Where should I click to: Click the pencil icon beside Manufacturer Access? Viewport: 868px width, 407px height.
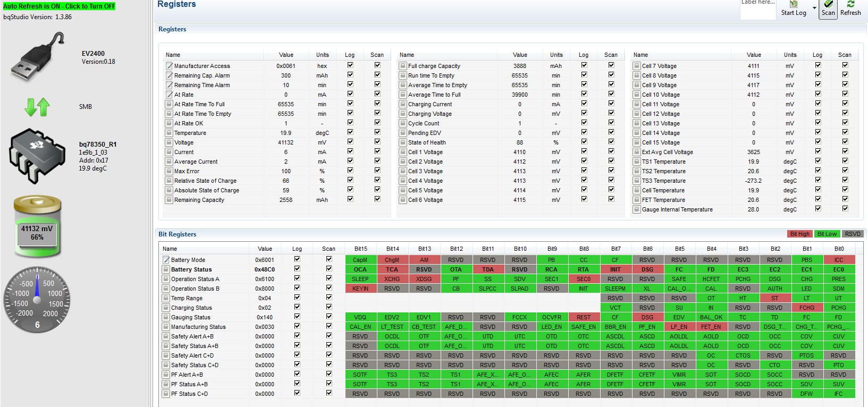[169, 66]
